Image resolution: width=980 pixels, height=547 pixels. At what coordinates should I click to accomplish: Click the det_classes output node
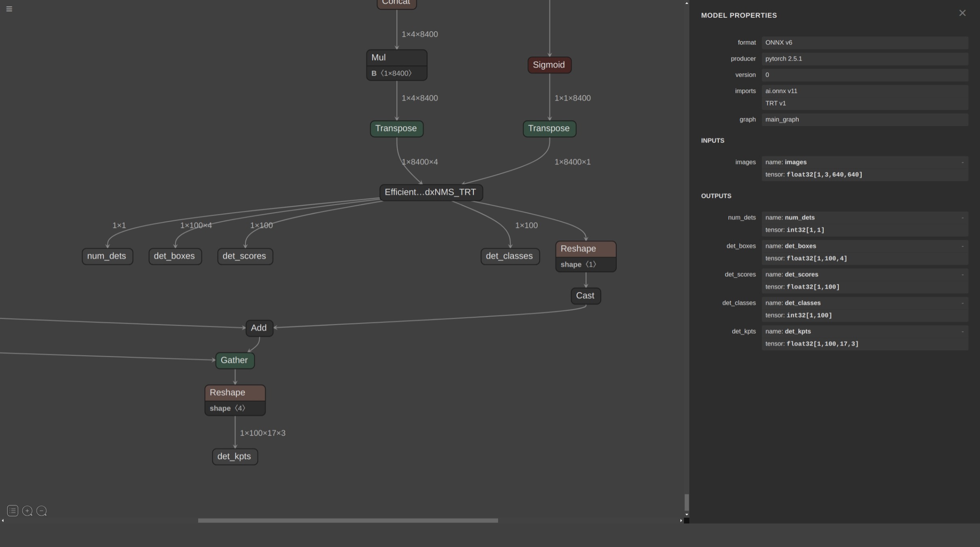(509, 256)
